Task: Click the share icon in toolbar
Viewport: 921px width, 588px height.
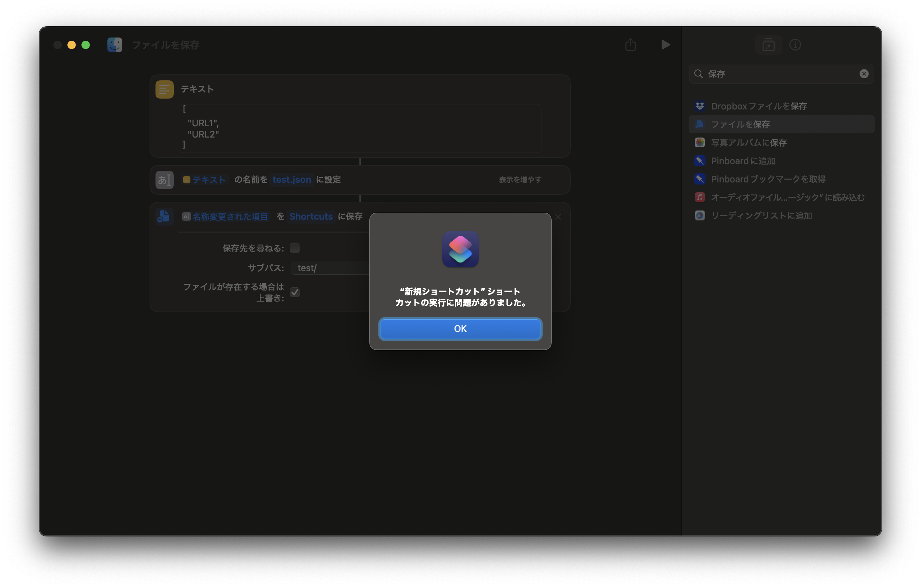Action: [x=630, y=45]
